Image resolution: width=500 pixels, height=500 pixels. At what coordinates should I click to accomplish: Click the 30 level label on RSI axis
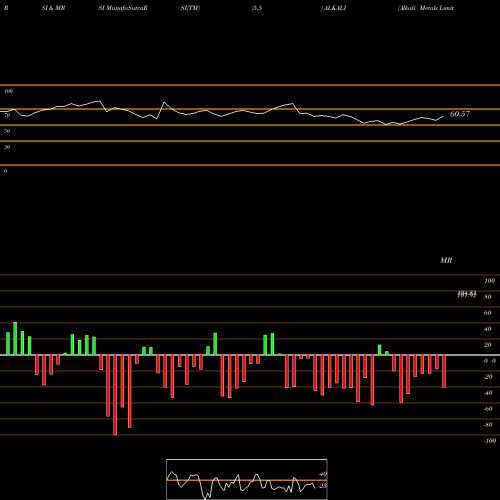point(7,147)
